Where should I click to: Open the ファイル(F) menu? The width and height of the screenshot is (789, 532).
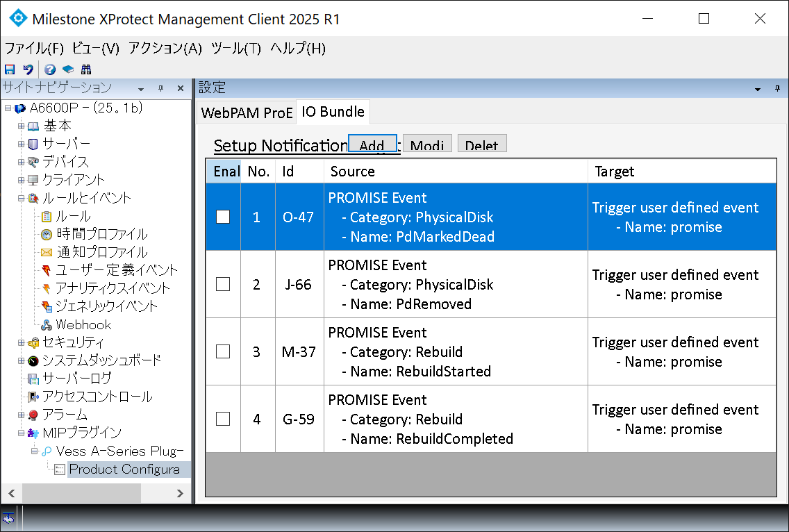click(34, 49)
